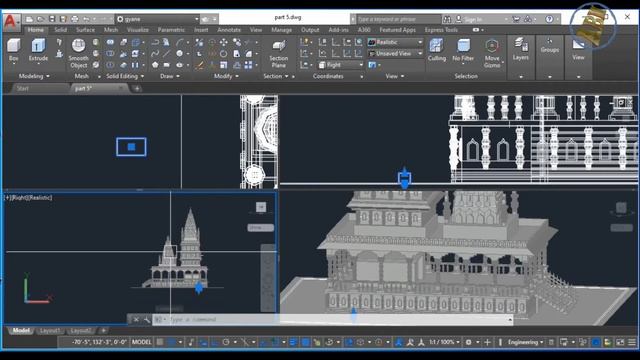The height and width of the screenshot is (360, 640).
Task: Click the ViewCube in the Right viewport
Action: click(261, 207)
